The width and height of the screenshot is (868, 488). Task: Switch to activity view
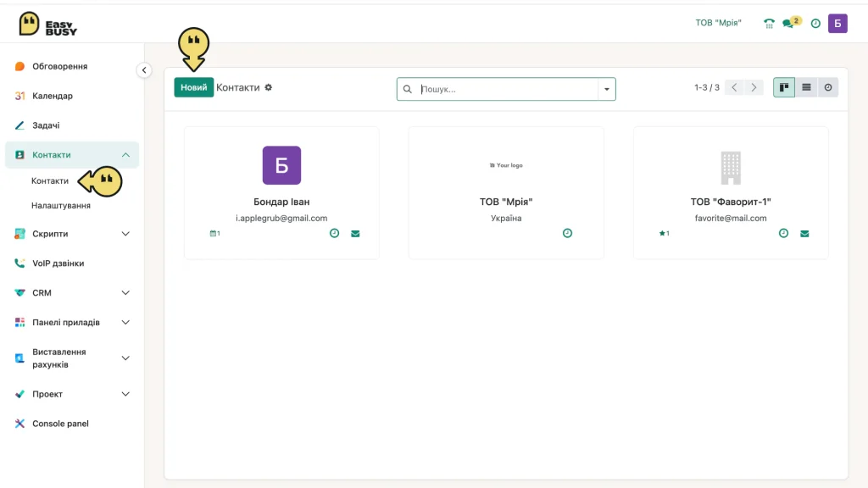coord(827,87)
